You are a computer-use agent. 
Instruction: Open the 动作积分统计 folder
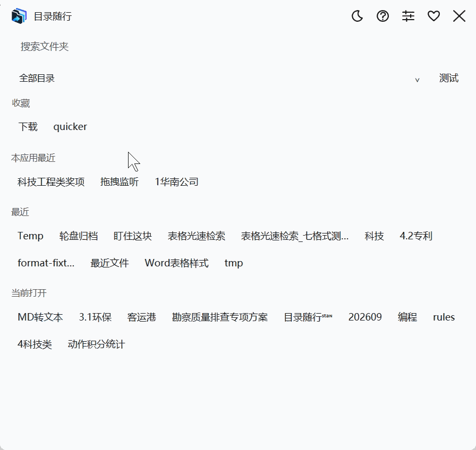coord(96,344)
